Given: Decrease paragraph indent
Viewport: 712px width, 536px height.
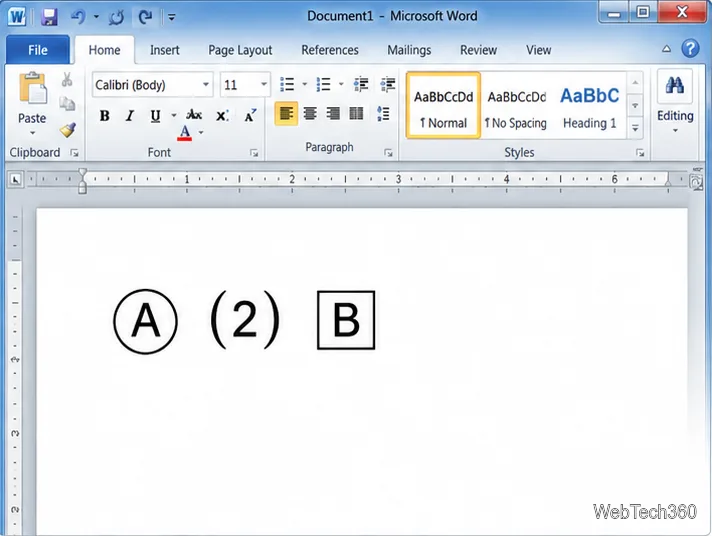Looking at the screenshot, I should pos(361,84).
